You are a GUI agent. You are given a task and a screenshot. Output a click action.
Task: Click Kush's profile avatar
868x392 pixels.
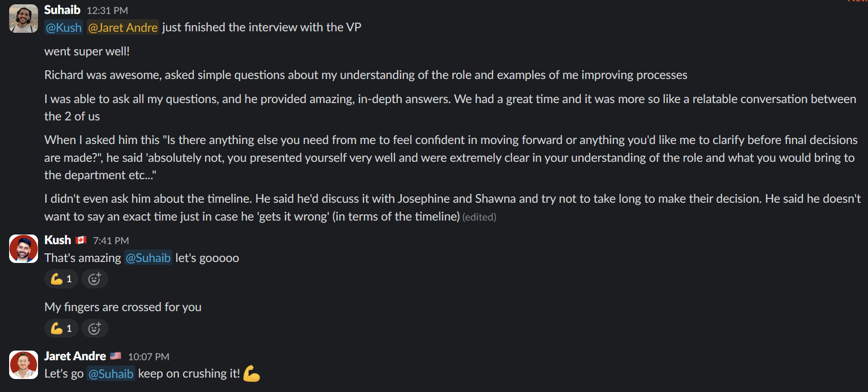tap(24, 248)
